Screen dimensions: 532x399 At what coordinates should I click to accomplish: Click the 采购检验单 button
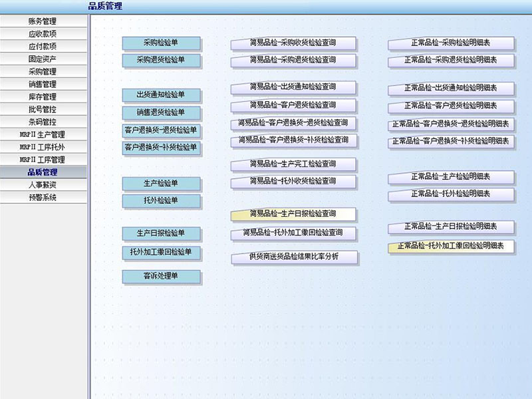point(161,43)
